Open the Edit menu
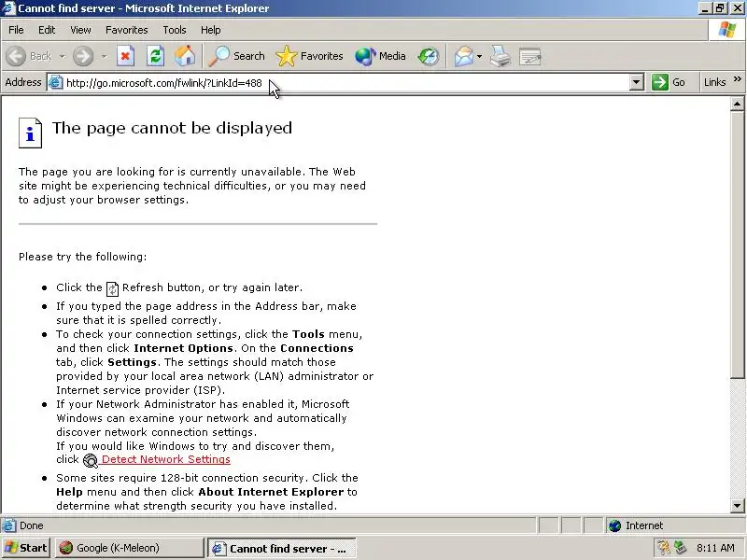Image resolution: width=747 pixels, height=560 pixels. tap(47, 30)
